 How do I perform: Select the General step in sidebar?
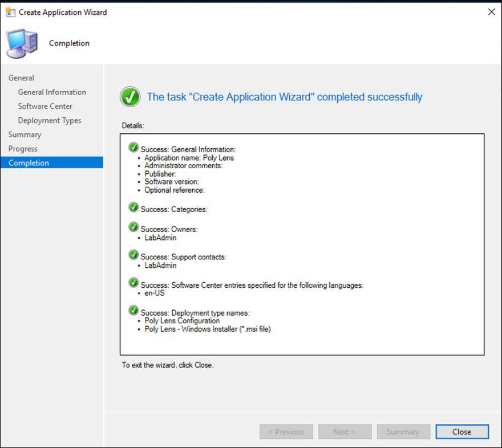pyautogui.click(x=21, y=78)
